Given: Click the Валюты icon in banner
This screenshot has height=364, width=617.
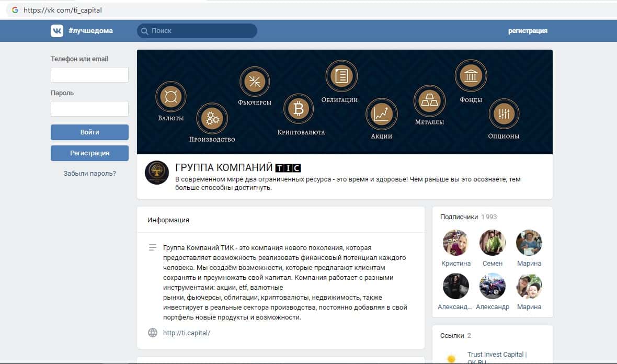Looking at the screenshot, I should [x=171, y=96].
